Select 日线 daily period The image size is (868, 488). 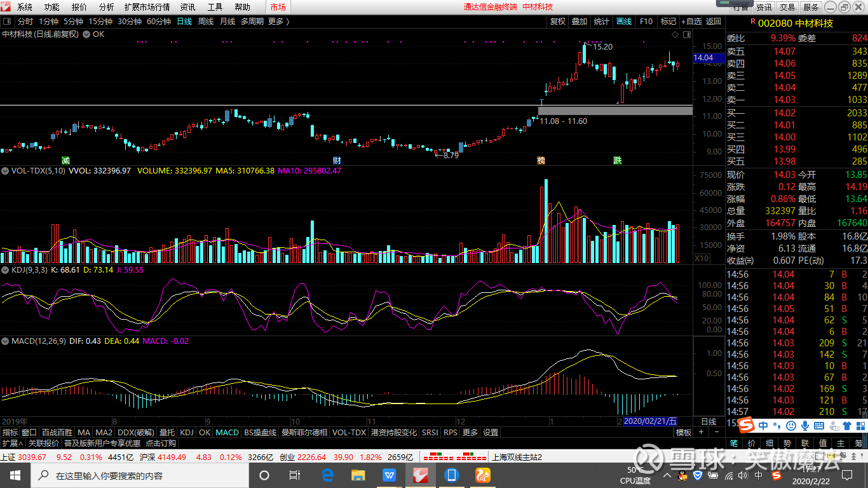click(184, 21)
